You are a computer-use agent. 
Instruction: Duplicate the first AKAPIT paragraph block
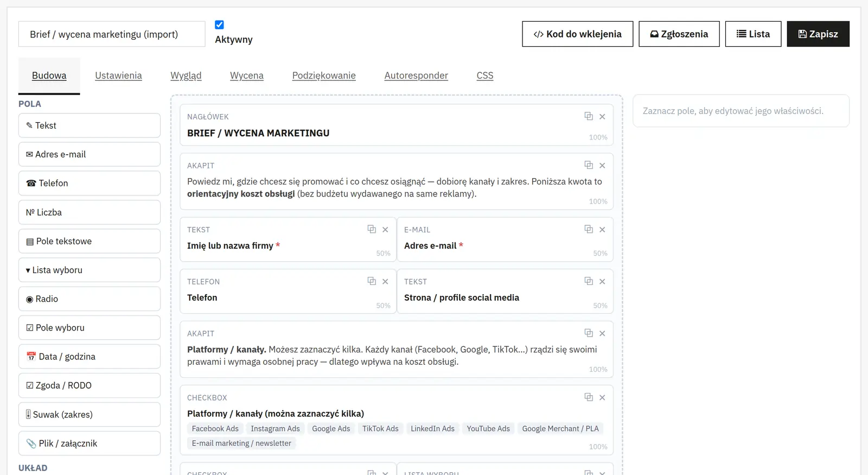point(589,165)
